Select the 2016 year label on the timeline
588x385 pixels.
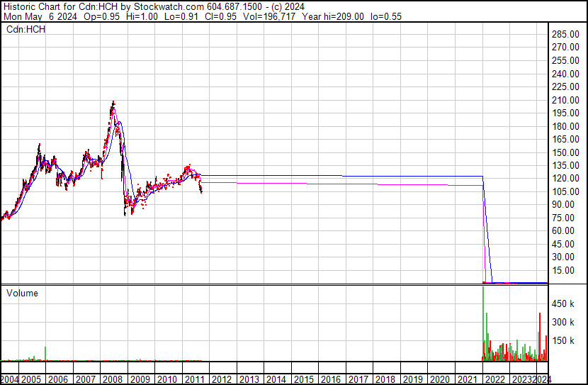click(x=330, y=379)
